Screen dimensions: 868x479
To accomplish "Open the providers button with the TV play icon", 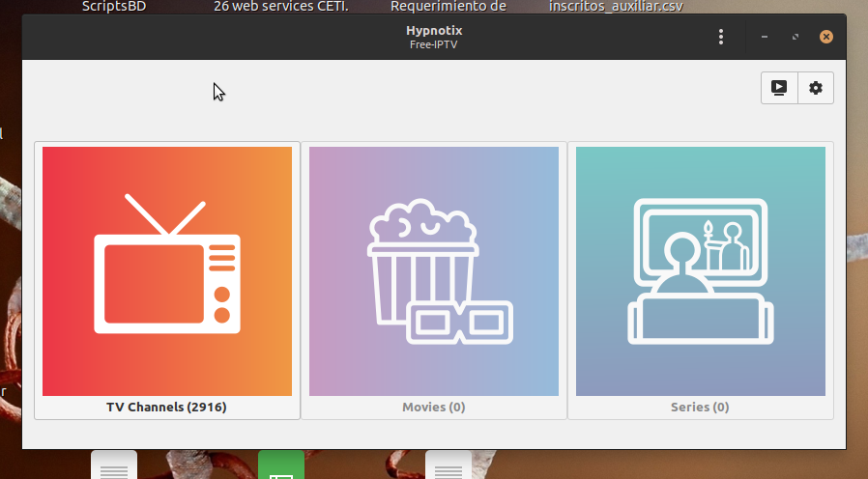I will (779, 88).
